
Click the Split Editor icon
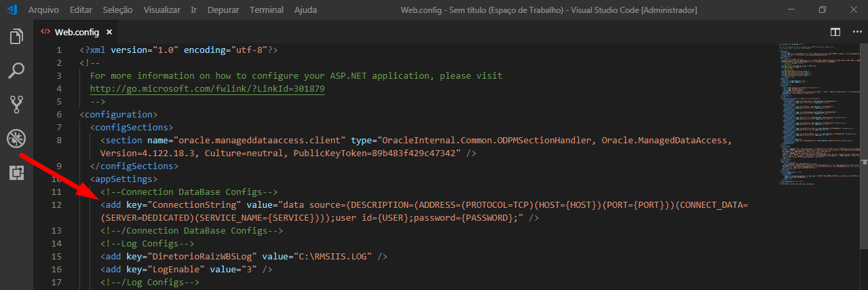click(835, 32)
